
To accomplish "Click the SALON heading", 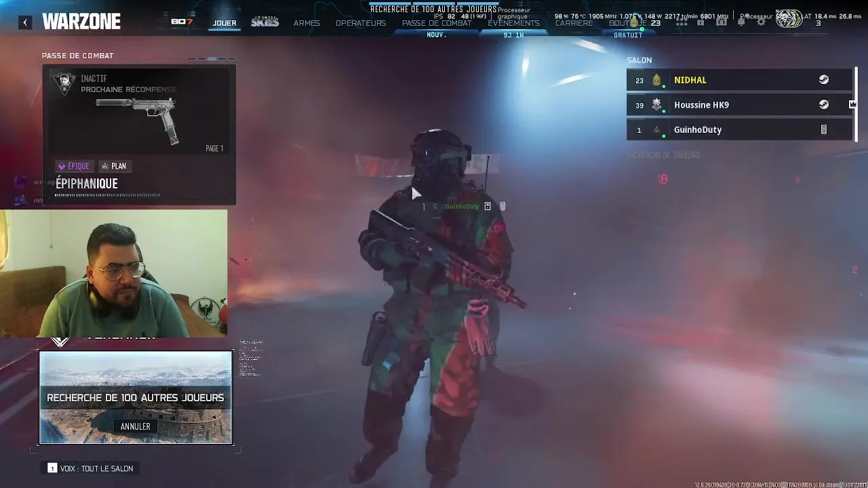I will (x=639, y=60).
